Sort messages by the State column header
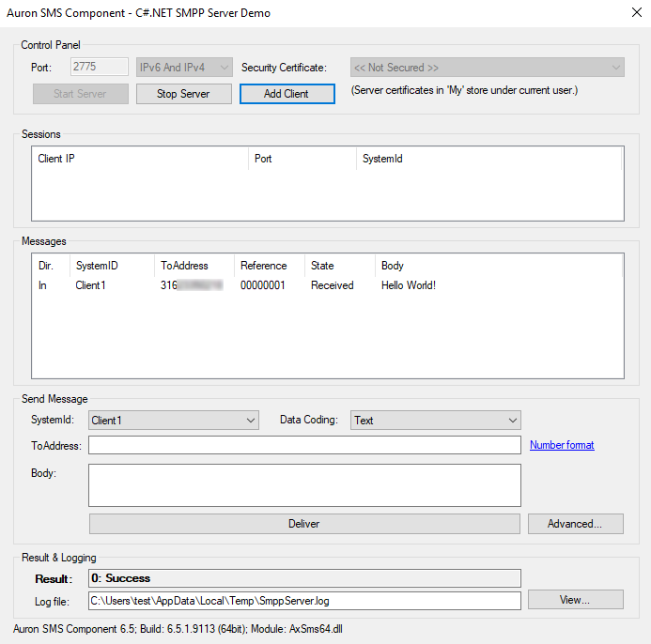The width and height of the screenshot is (651, 644). (338, 266)
